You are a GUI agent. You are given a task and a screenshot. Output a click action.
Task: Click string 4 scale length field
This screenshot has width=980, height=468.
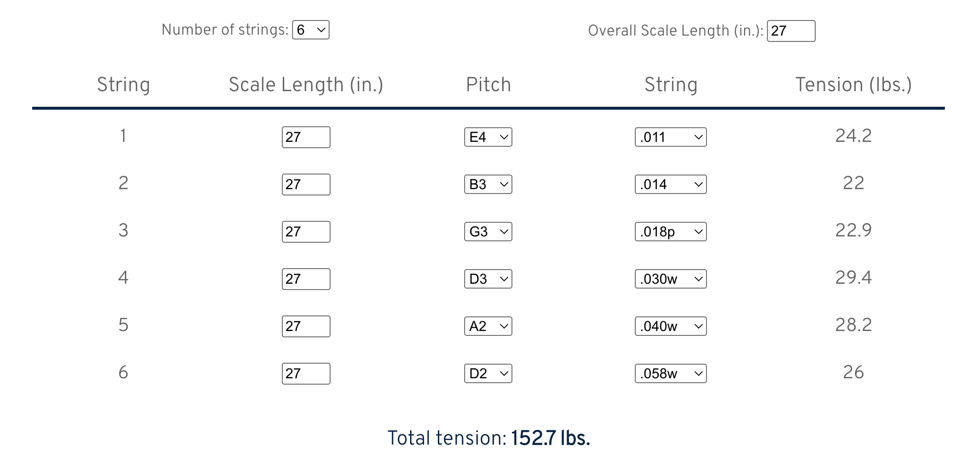[306, 279]
